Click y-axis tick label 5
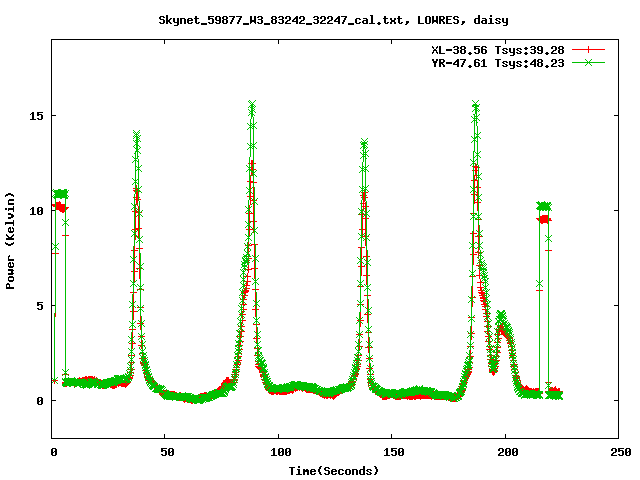The width and height of the screenshot is (640, 480). tap(40, 306)
